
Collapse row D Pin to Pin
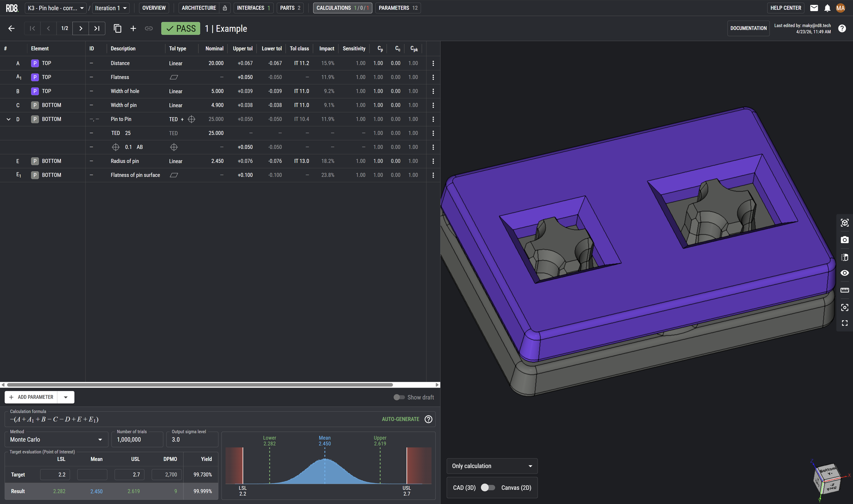coord(8,119)
